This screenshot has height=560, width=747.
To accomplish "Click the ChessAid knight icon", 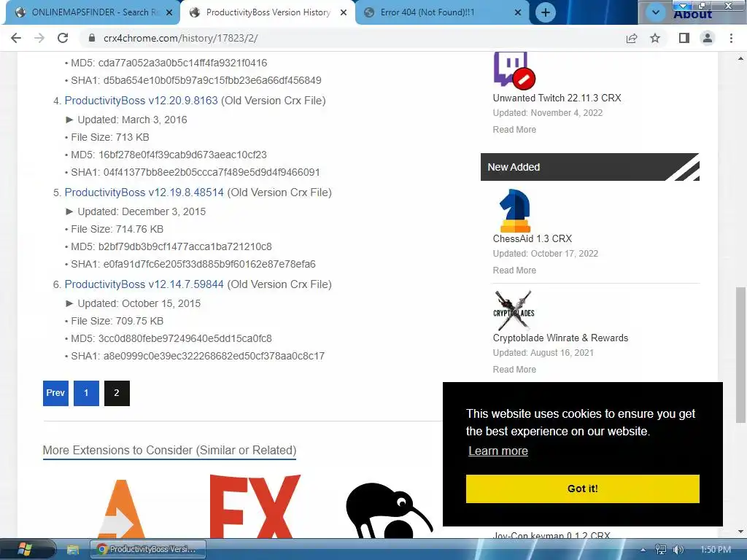I will pos(514,211).
